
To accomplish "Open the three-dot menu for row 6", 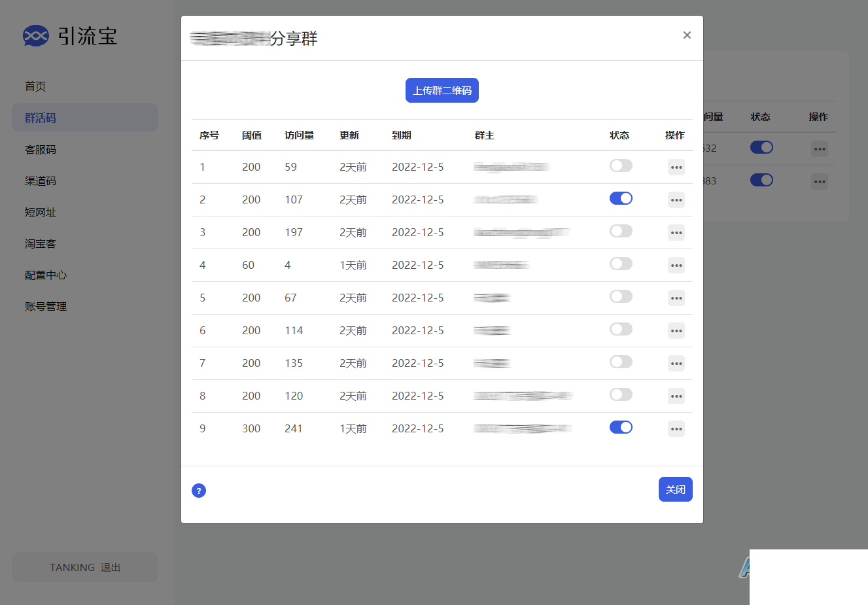I will [x=676, y=331].
